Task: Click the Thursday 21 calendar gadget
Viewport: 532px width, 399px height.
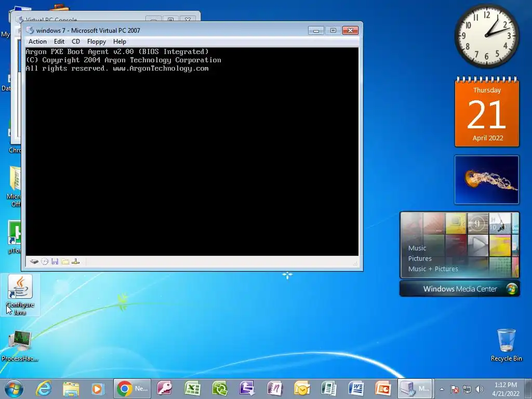Action: pyautogui.click(x=487, y=112)
